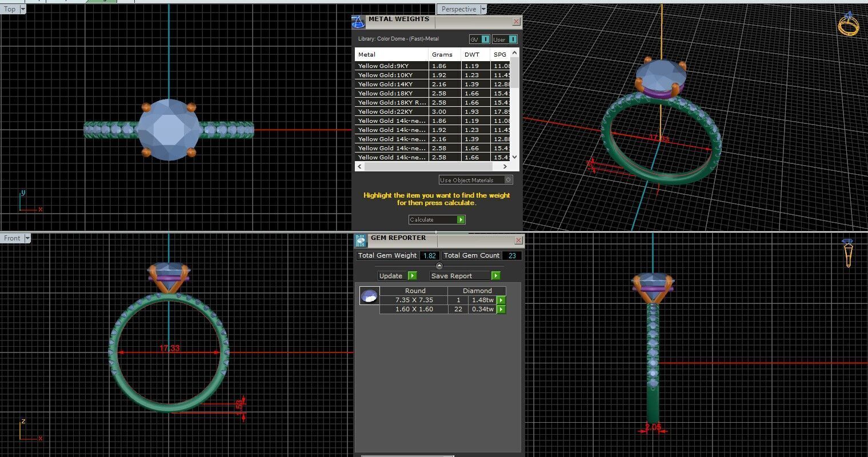
Task: Click the Update button in Gem Reporter
Action: [398, 276]
